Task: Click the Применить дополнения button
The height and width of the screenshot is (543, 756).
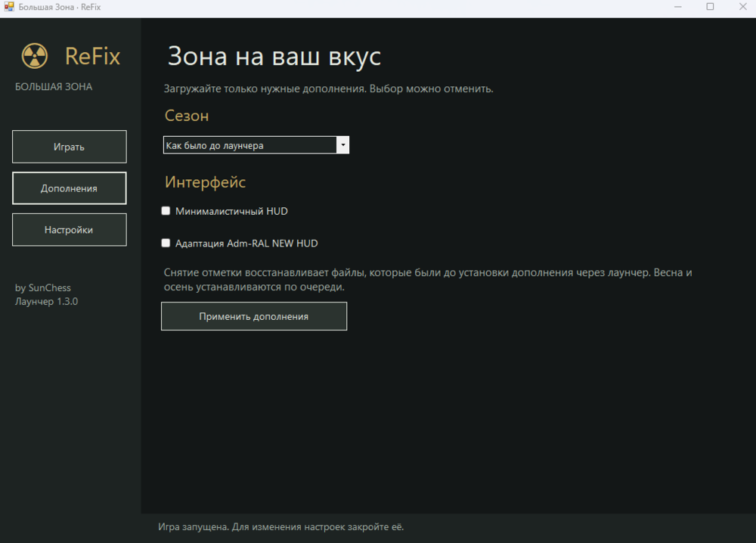Action: point(254,316)
